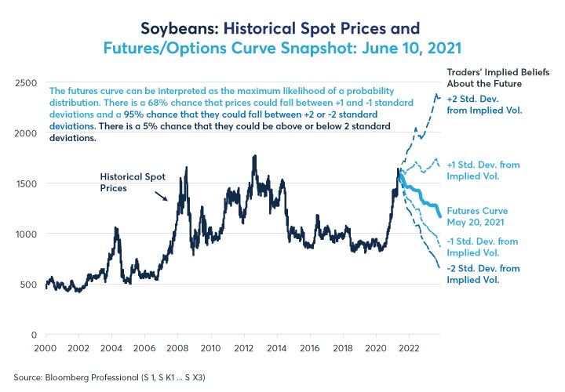Click the 2500 y-axis tick label
Screen dimensions: 565x392
pos(26,82)
